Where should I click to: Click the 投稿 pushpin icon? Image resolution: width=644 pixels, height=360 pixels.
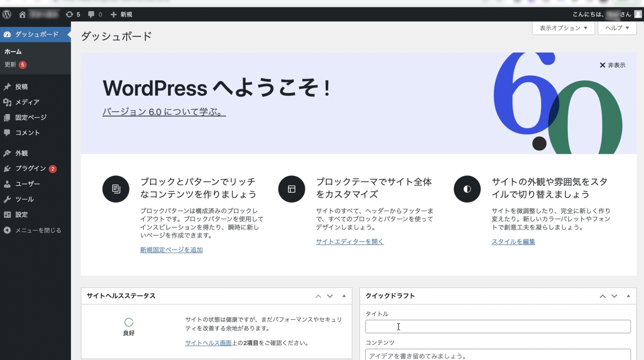(7, 87)
